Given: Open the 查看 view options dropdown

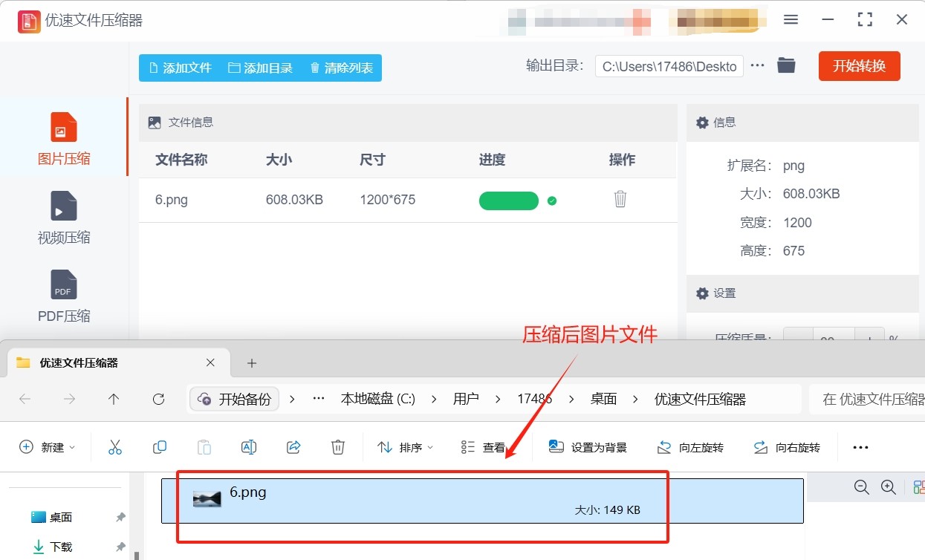Looking at the screenshot, I should pos(483,447).
